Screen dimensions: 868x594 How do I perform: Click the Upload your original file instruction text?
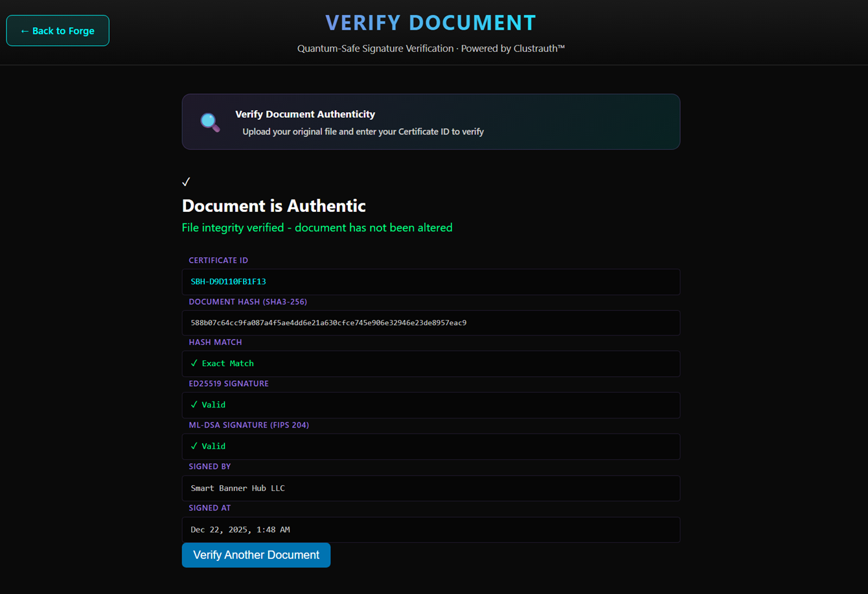(x=363, y=131)
